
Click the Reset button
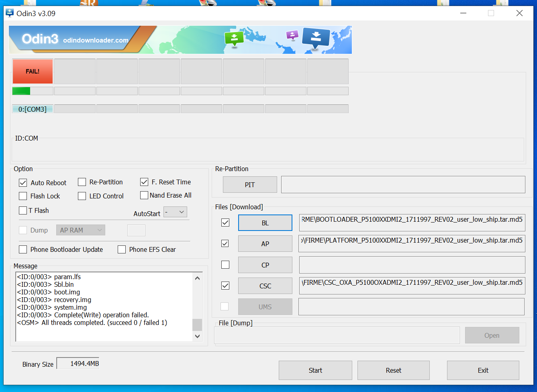pos(393,370)
